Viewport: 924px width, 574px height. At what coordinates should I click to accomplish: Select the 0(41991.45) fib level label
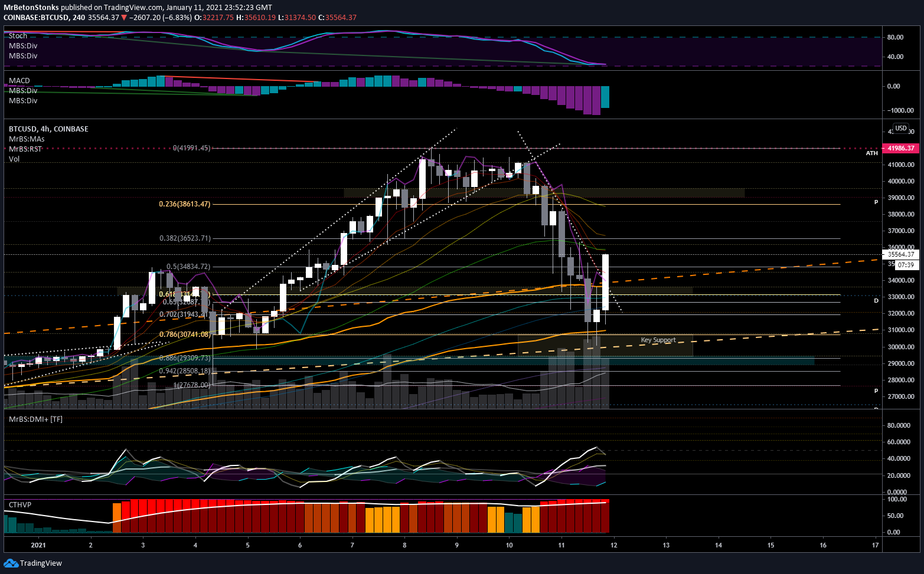[x=191, y=148]
